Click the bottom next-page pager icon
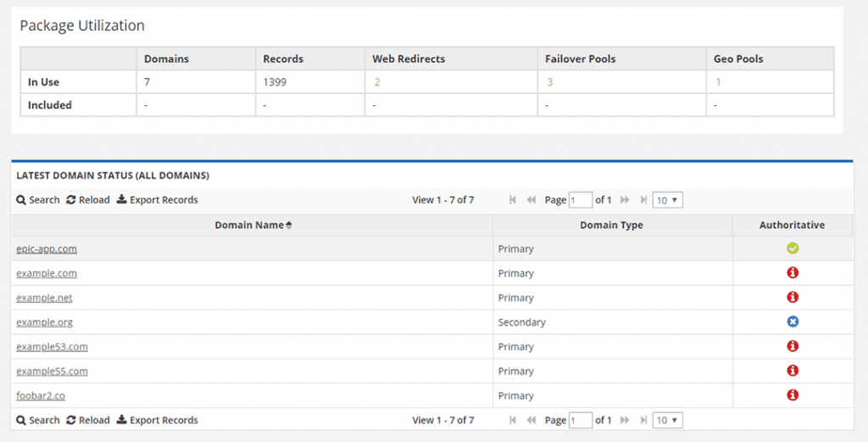 tap(625, 421)
